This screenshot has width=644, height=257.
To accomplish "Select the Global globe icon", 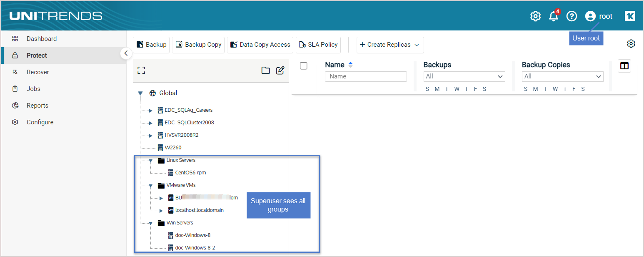I will tap(152, 93).
